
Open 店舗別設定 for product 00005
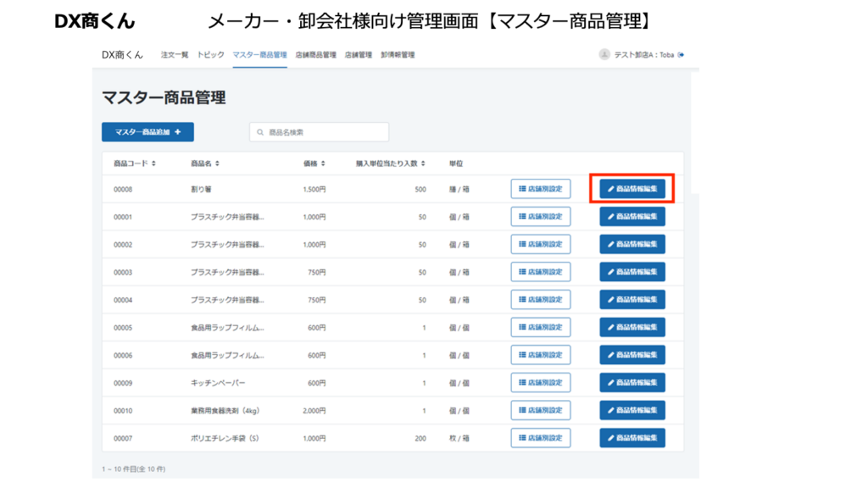[541, 327]
